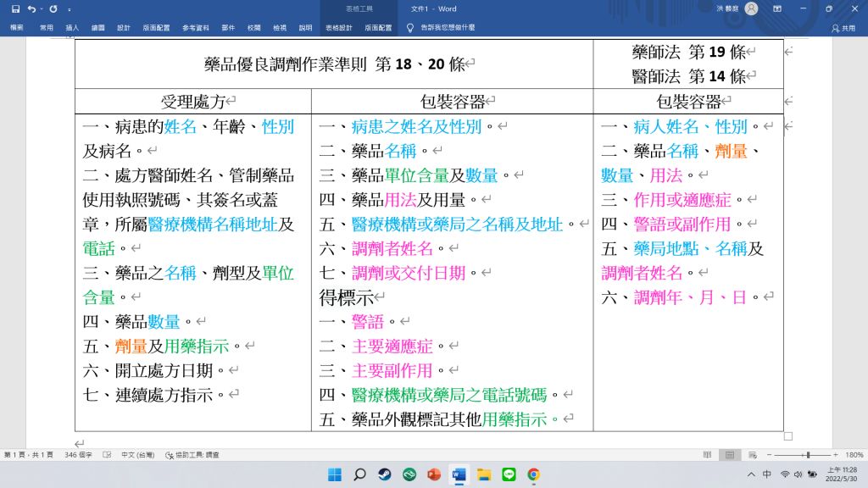Open LINE app from the taskbar
The width and height of the screenshot is (868, 488).
pos(509,474)
